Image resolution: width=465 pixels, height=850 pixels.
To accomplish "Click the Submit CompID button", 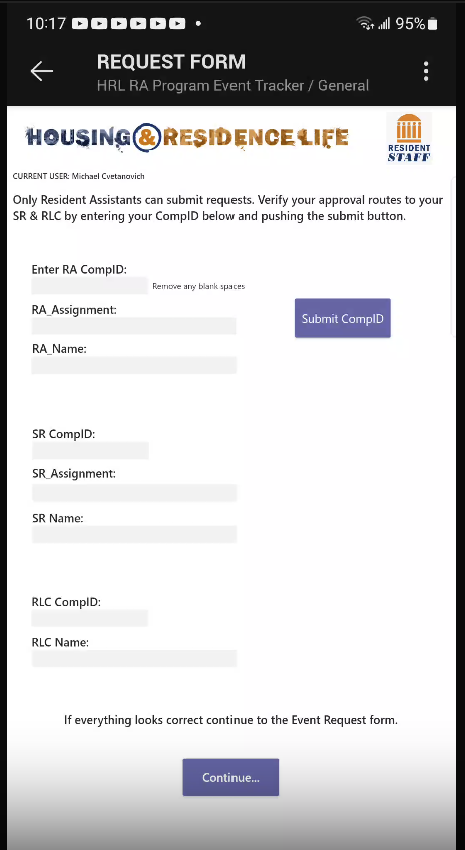I will pos(343,318).
